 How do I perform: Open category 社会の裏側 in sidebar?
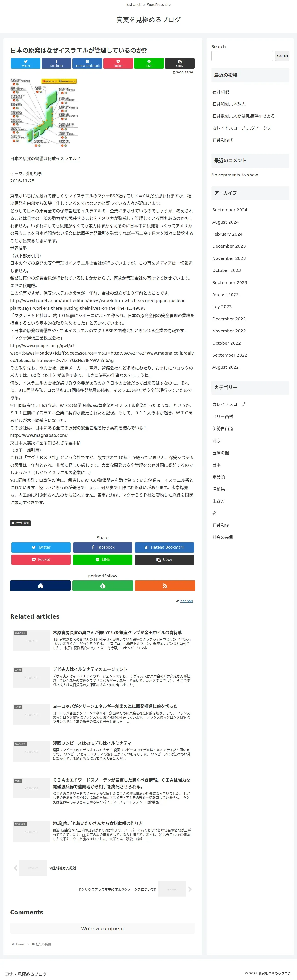click(223, 537)
